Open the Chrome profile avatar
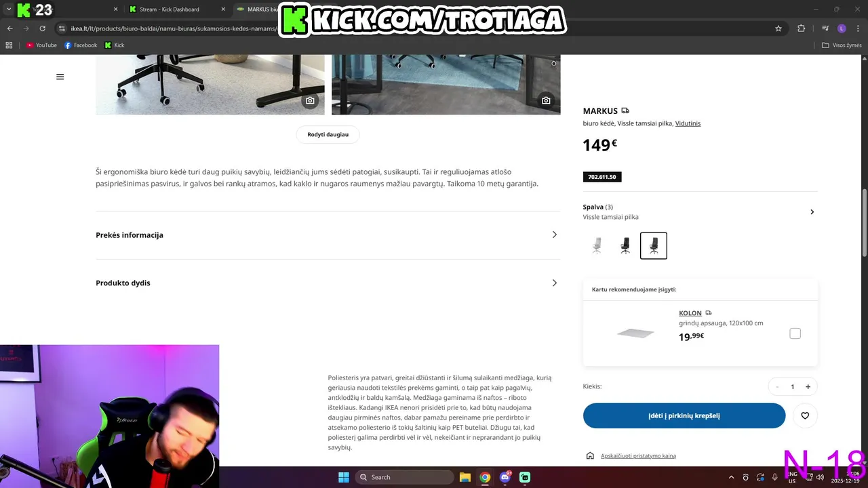868x488 pixels. 842,28
